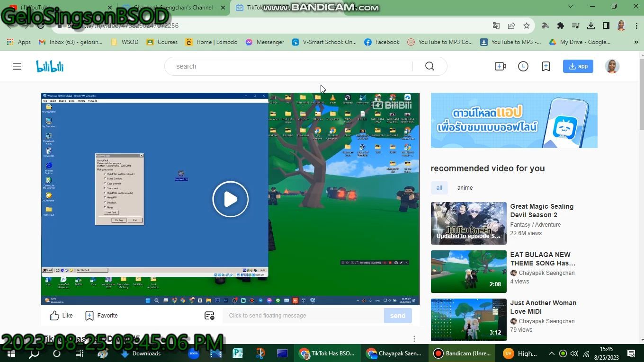This screenshot has width=644, height=362.
Task: Select the 'anime' recommendation filter
Action: [465, 188]
